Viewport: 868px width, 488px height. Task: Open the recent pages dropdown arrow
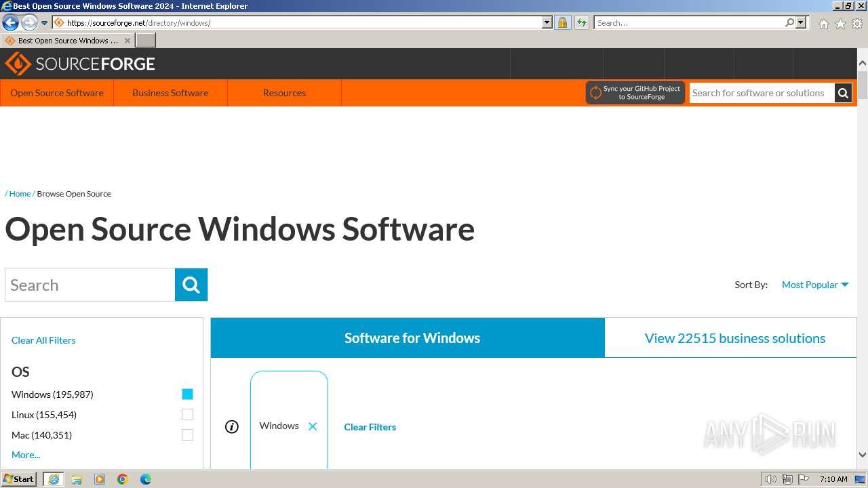[x=45, y=22]
